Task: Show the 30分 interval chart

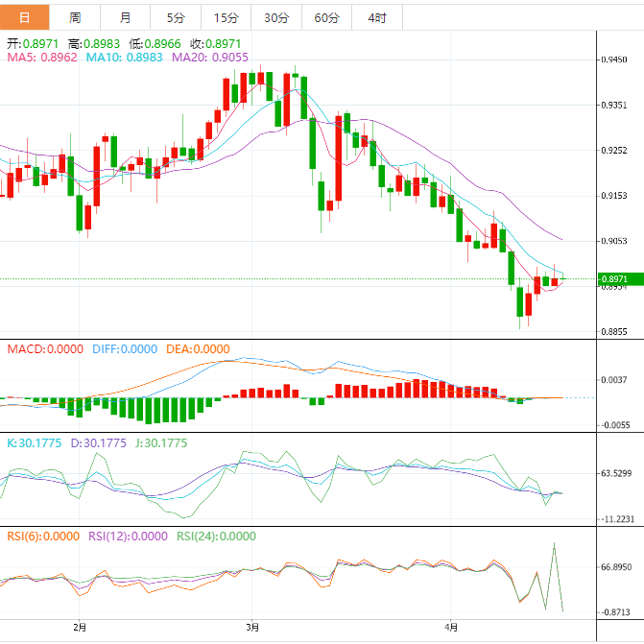Action: [x=275, y=17]
